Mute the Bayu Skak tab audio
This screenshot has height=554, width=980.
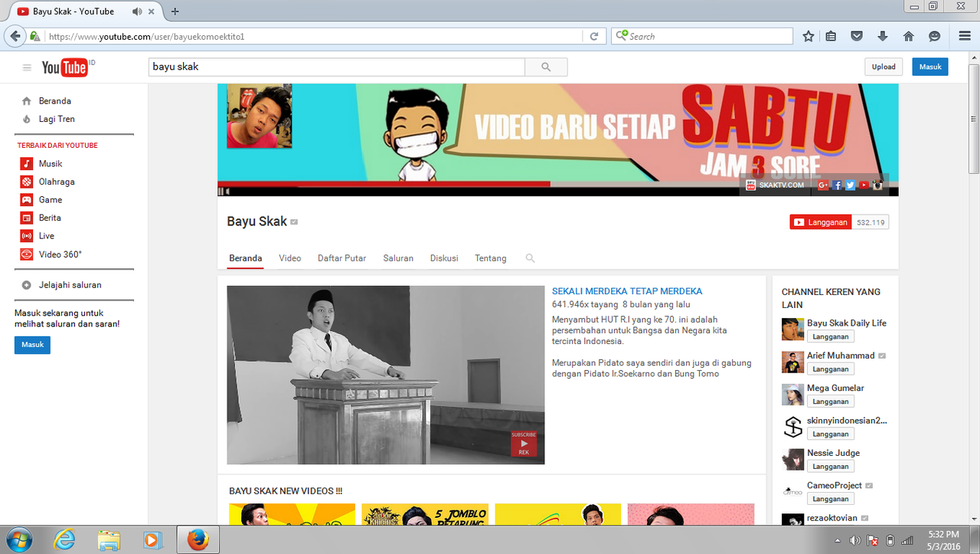click(x=137, y=11)
